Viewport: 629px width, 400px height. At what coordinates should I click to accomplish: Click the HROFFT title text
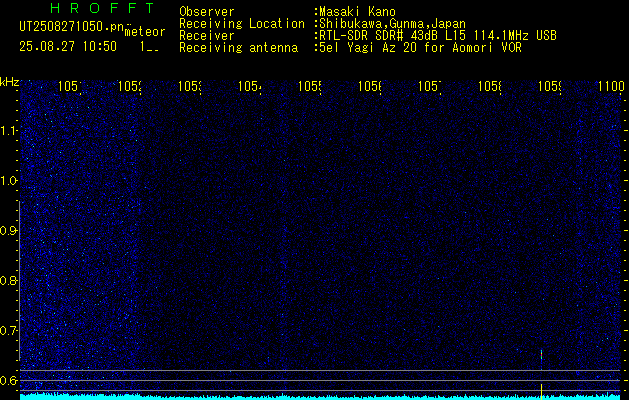(x=103, y=8)
